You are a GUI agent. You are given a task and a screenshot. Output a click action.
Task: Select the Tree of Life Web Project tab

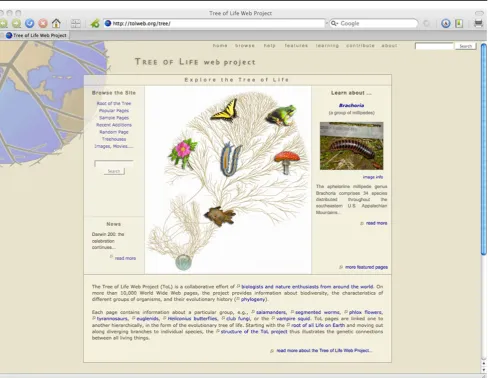(x=36, y=35)
